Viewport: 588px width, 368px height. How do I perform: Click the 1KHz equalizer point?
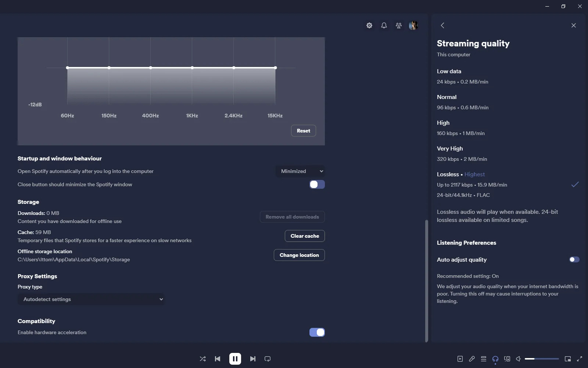(192, 68)
